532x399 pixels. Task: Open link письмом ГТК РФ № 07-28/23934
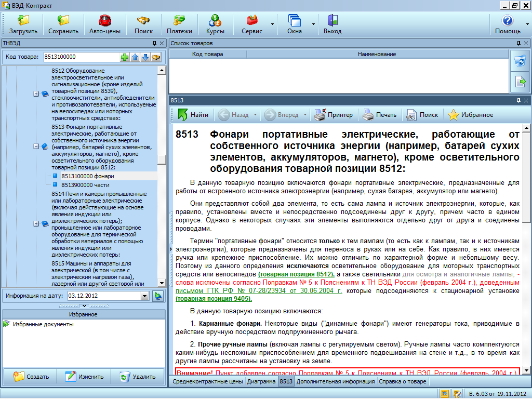point(259,291)
